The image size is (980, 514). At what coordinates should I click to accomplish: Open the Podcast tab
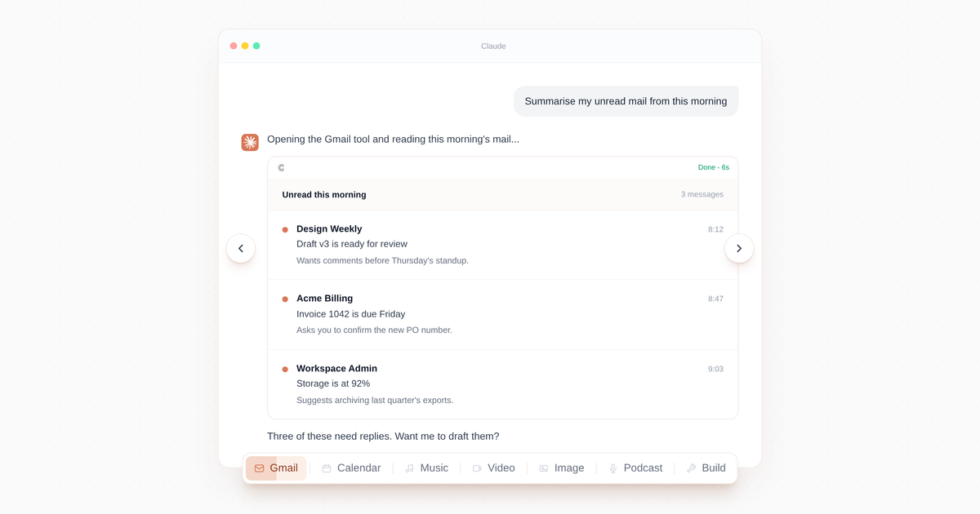pos(635,468)
